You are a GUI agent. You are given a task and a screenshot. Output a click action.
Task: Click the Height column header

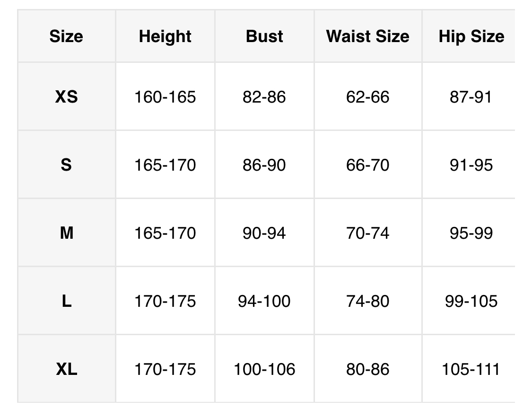165,36
